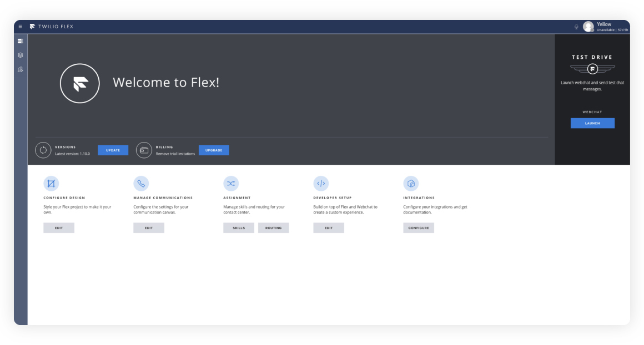
Task: Click the Test Drive wings emblem
Action: (592, 69)
